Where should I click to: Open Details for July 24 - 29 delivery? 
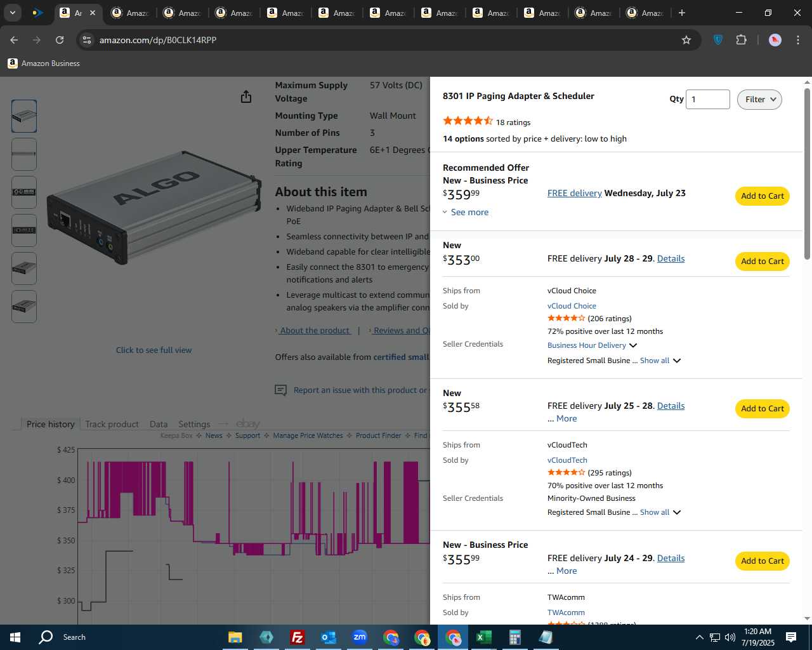pos(671,558)
